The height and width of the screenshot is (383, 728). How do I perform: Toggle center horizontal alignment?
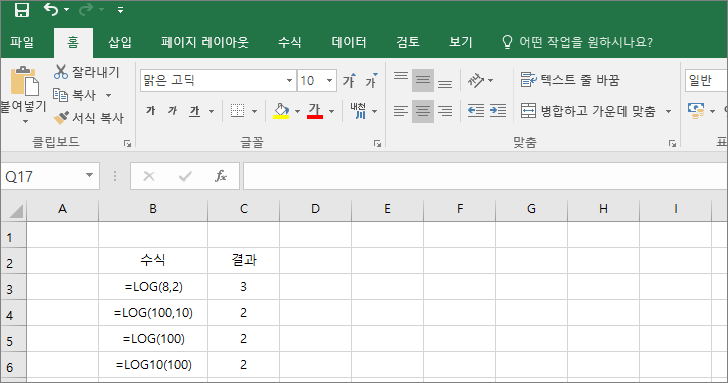[x=422, y=111]
